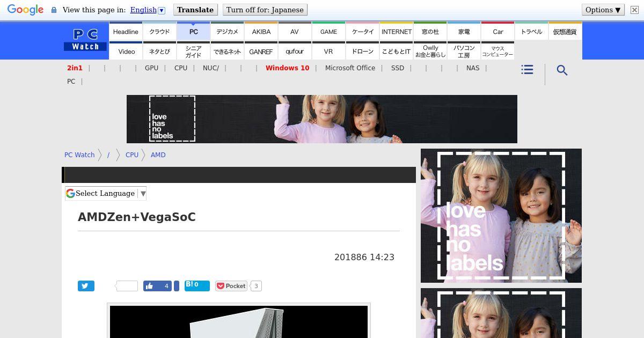Click the PC Watch breadcrumb link
This screenshot has width=644, height=338.
tap(79, 155)
